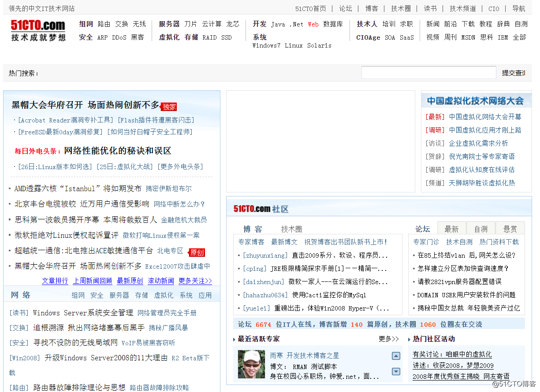Open the 更多外电头条 link
Screen dimensions: 540x392
(x=180, y=166)
